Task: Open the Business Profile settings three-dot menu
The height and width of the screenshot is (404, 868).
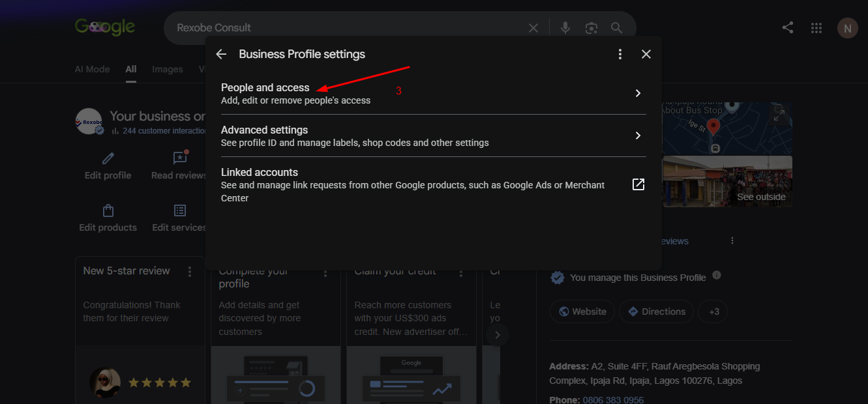Action: click(620, 54)
